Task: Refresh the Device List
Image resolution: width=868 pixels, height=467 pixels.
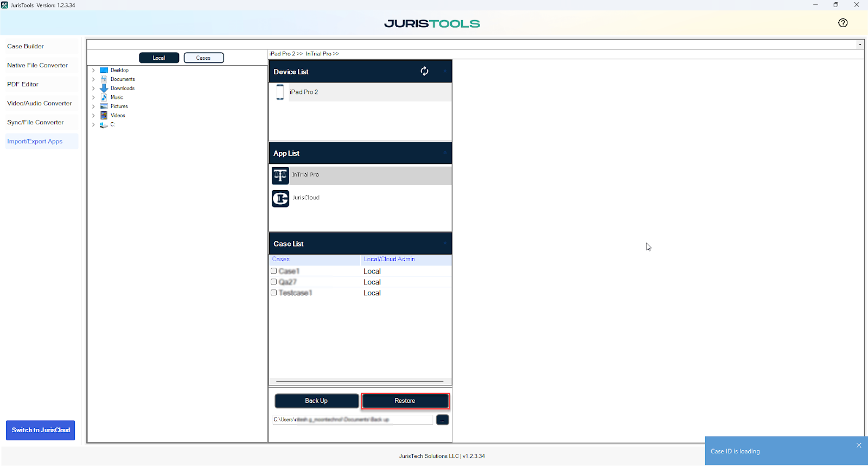Action: 424,71
